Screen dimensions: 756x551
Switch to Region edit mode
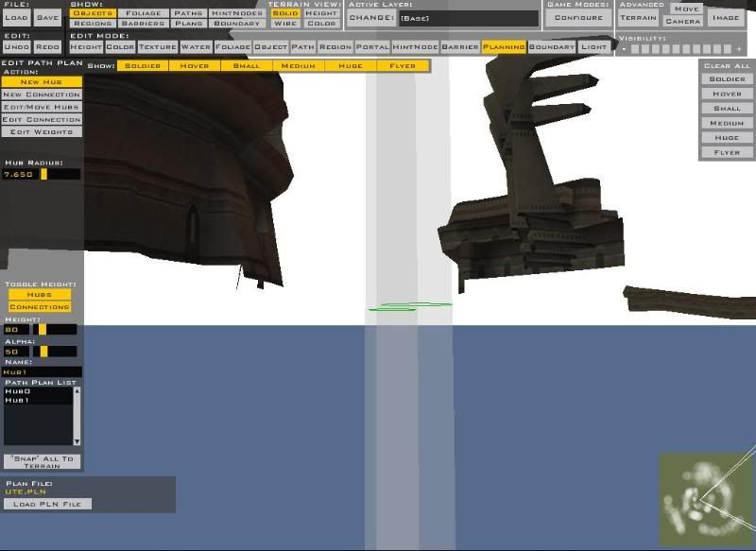pos(335,46)
